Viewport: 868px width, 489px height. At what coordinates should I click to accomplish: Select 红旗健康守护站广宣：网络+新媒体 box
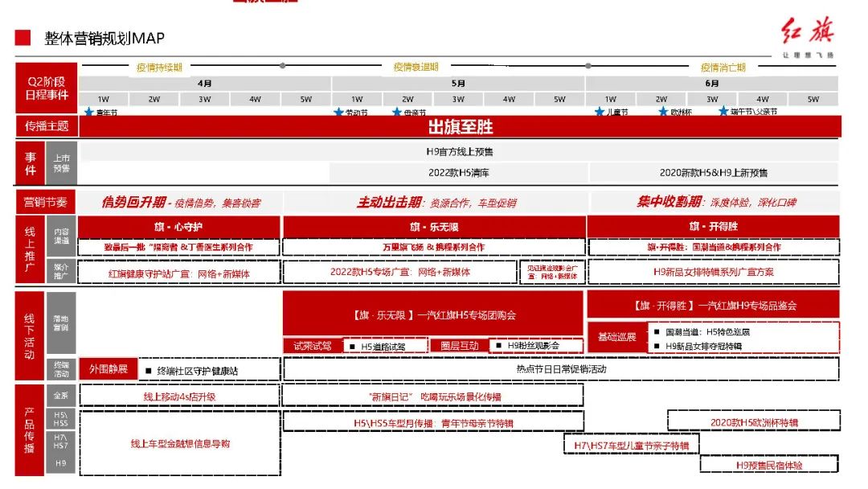(x=178, y=273)
